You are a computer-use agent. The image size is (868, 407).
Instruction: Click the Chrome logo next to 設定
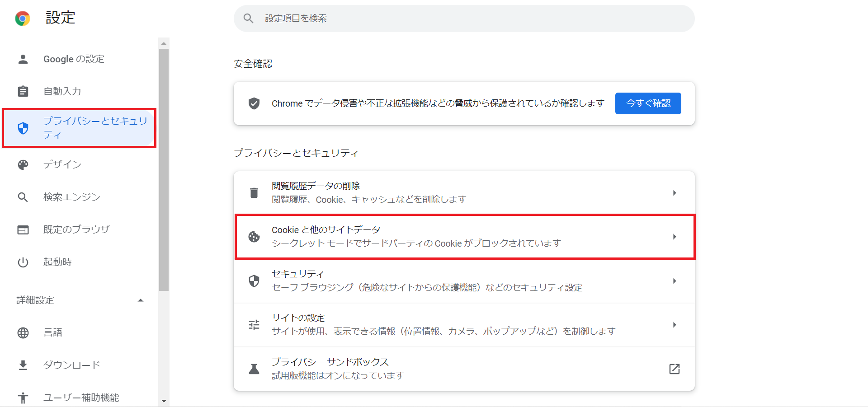point(22,18)
